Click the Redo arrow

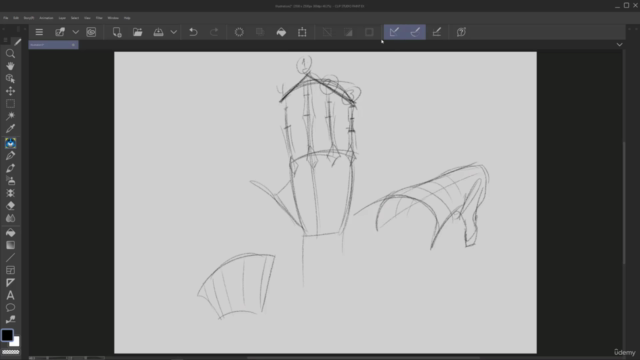pyautogui.click(x=214, y=32)
